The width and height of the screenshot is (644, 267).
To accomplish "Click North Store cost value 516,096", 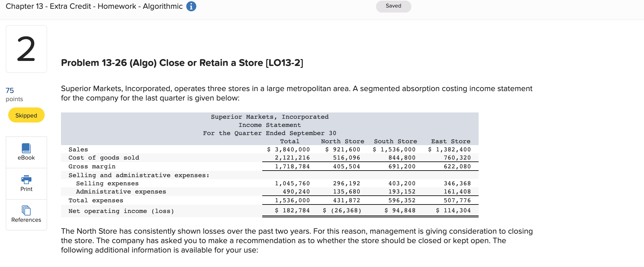I will click(x=347, y=158).
